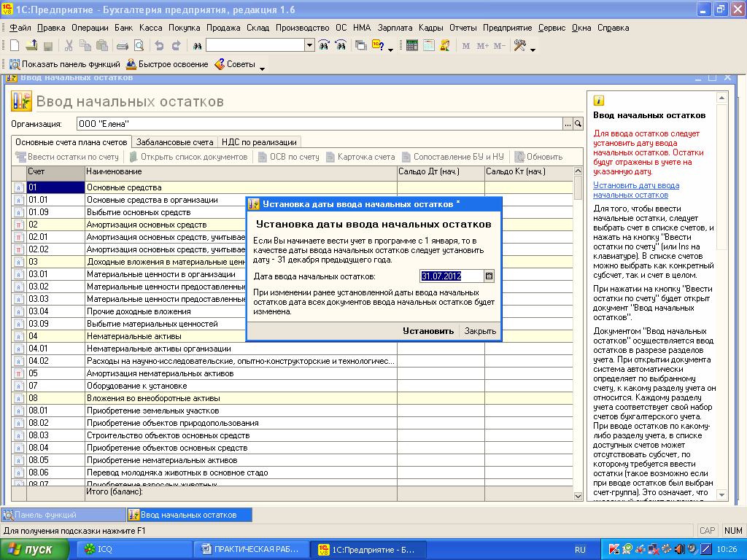This screenshot has height=560, width=747.
Task: Switch to the НДС по реализации tab
Action: point(259,142)
